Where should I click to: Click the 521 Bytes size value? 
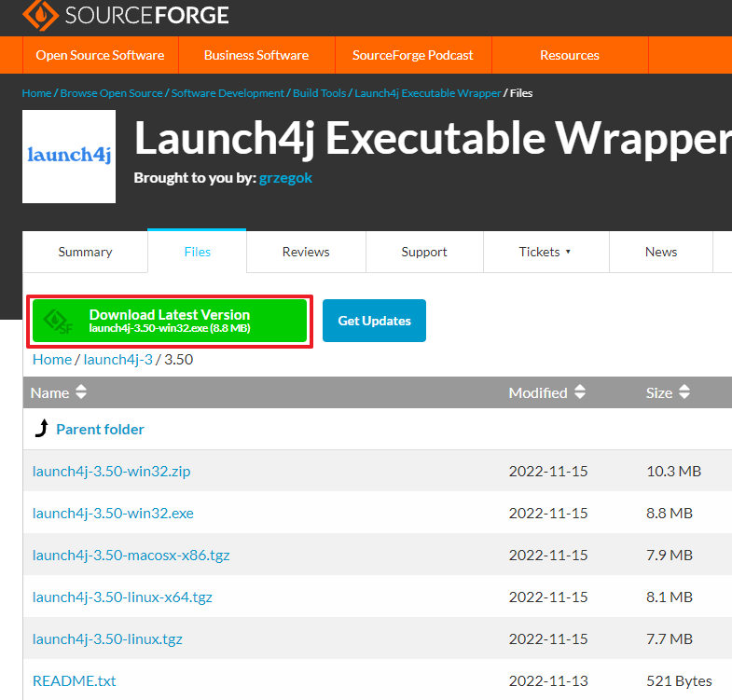[679, 680]
